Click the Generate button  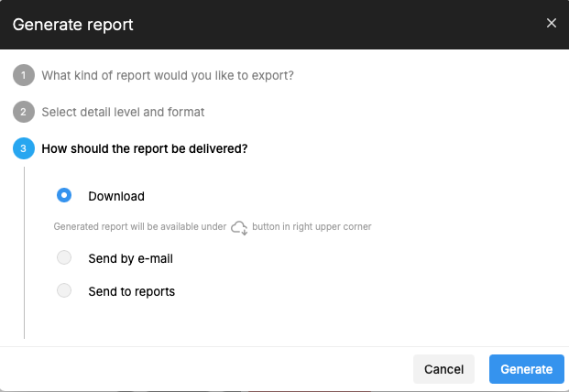(x=527, y=369)
